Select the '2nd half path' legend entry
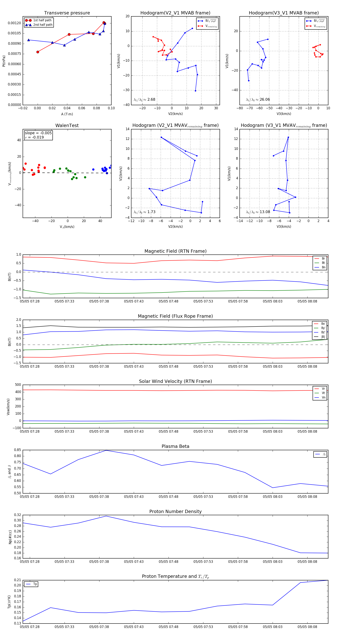 (39, 25)
